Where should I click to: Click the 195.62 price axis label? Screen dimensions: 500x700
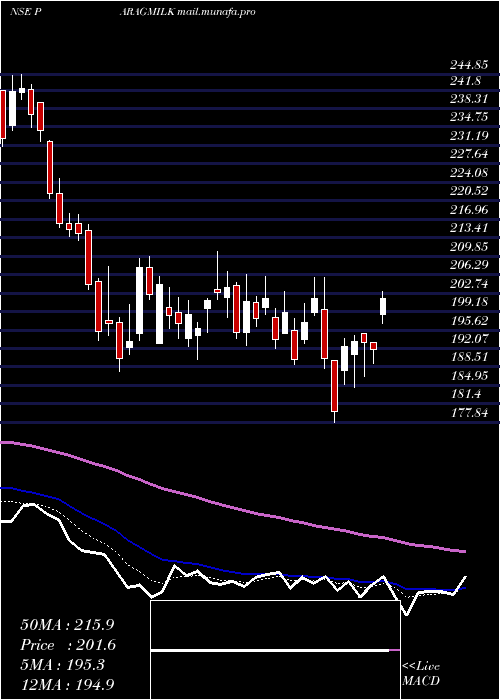pos(468,321)
